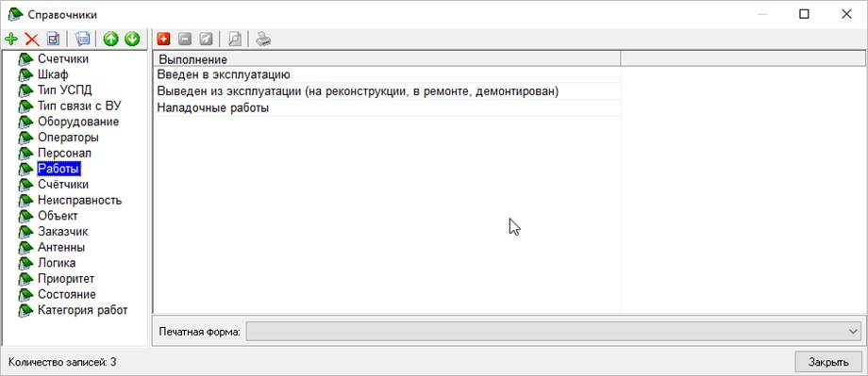Select the Оборудование directory

(x=78, y=122)
